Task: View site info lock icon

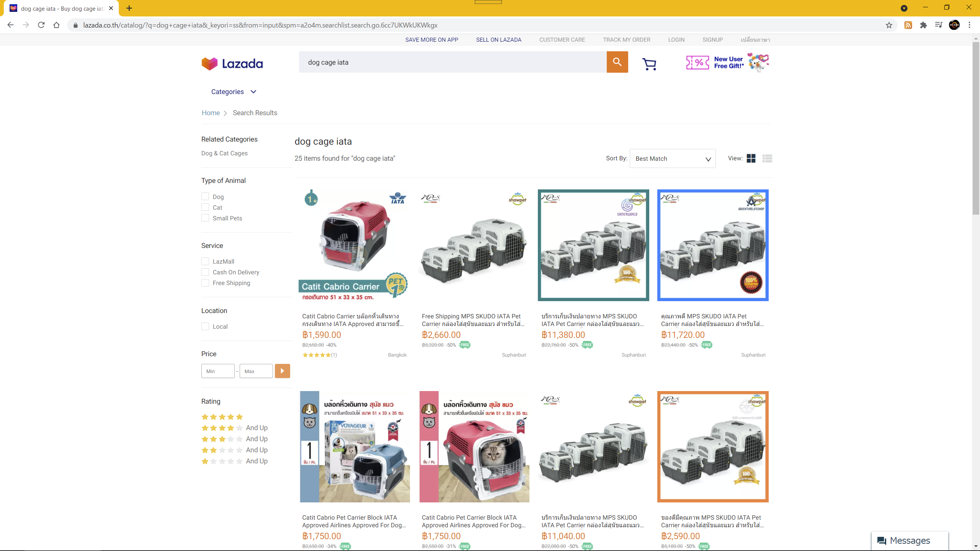Action: [75, 25]
